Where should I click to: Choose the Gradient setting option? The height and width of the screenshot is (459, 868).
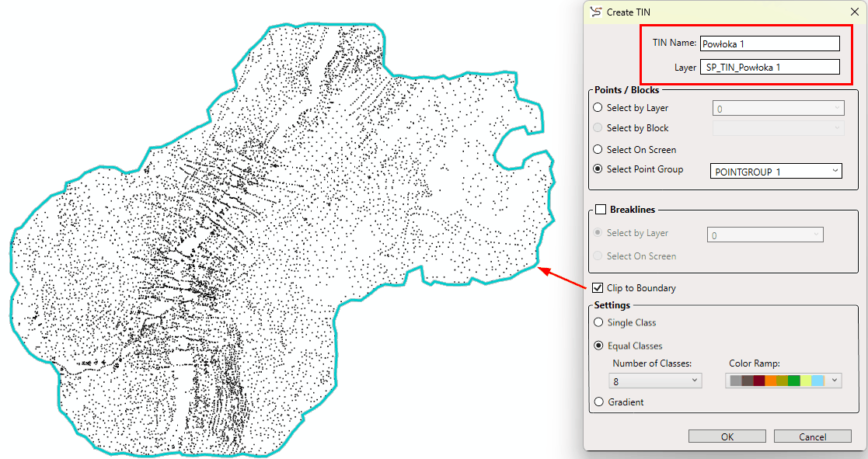pyautogui.click(x=598, y=402)
